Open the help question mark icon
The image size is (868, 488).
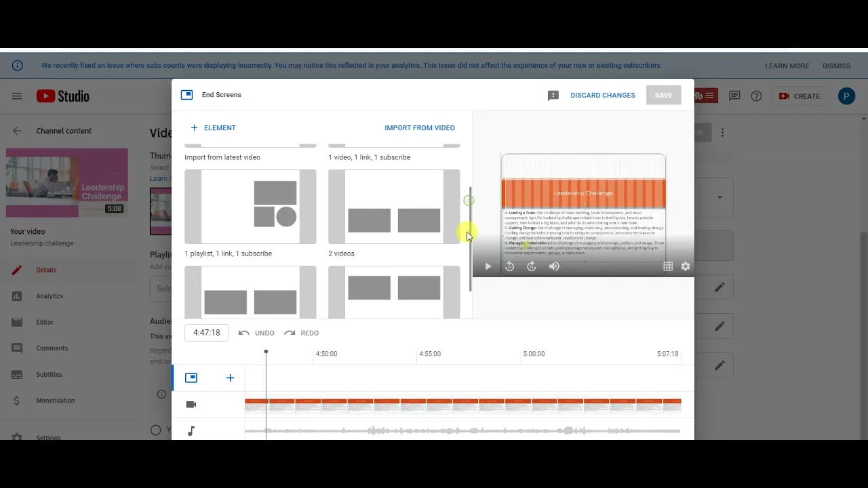(x=756, y=96)
